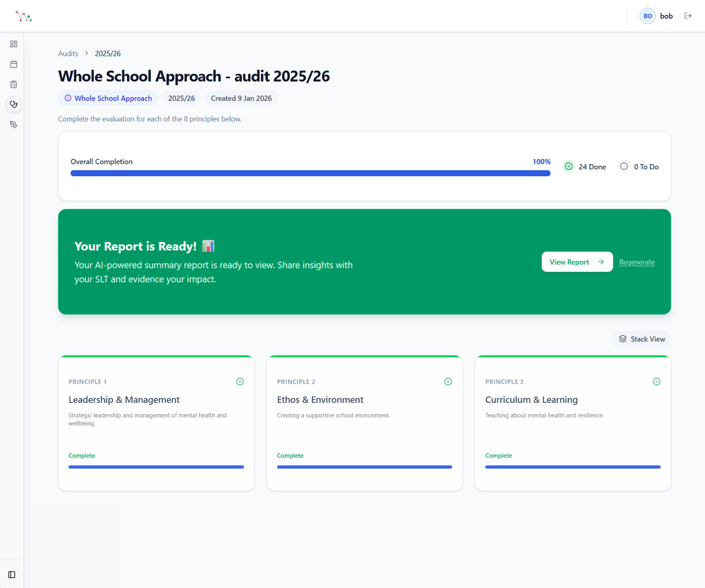Click the info icon on Whole School Approach badge
Image resolution: width=705 pixels, height=588 pixels.
(68, 98)
